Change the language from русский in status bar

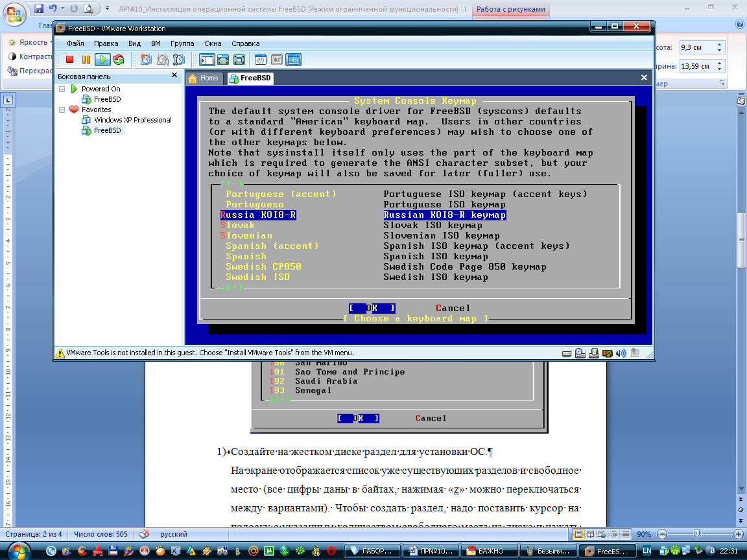click(173, 534)
